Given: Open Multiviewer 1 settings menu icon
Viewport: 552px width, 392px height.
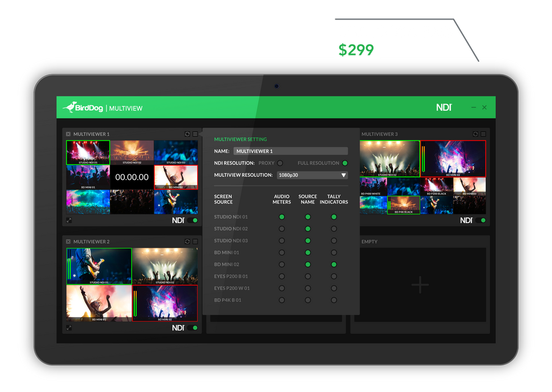Looking at the screenshot, I should coord(195,134).
